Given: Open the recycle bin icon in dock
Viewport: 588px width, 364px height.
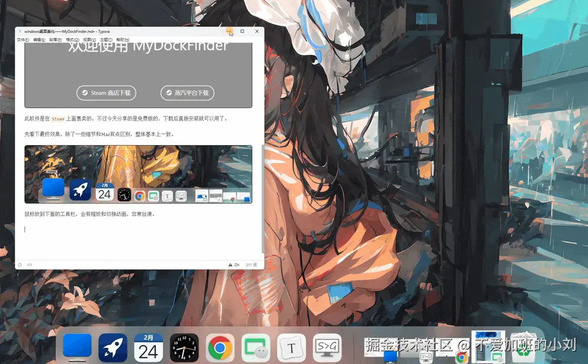Looking at the screenshot, I should coord(524,348).
